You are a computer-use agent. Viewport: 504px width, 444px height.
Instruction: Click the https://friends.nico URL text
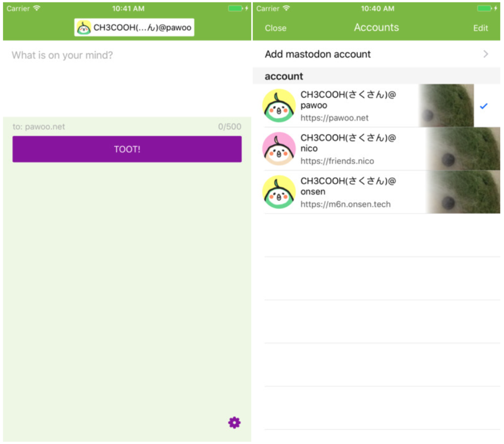point(337,161)
